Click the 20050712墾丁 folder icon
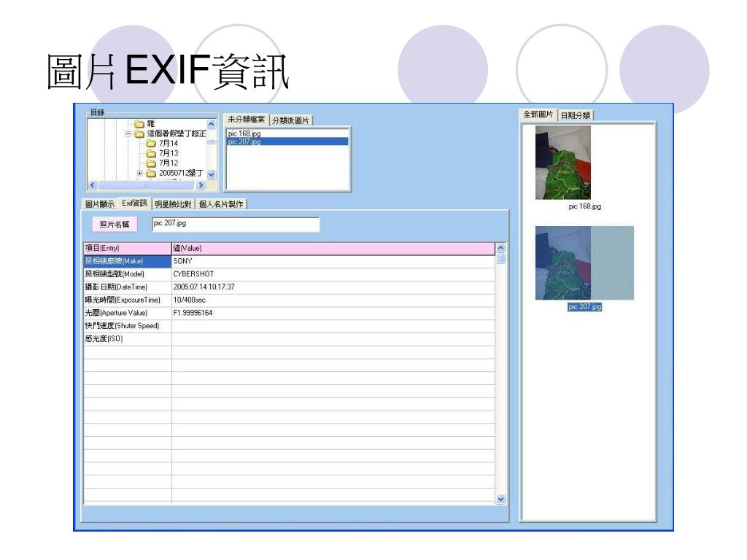This screenshot has height=560, width=747. click(x=151, y=174)
